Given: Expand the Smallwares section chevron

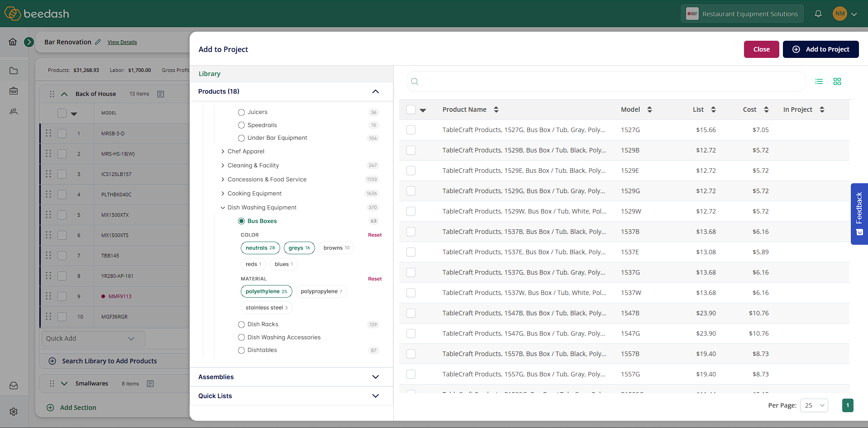Looking at the screenshot, I should (x=64, y=384).
